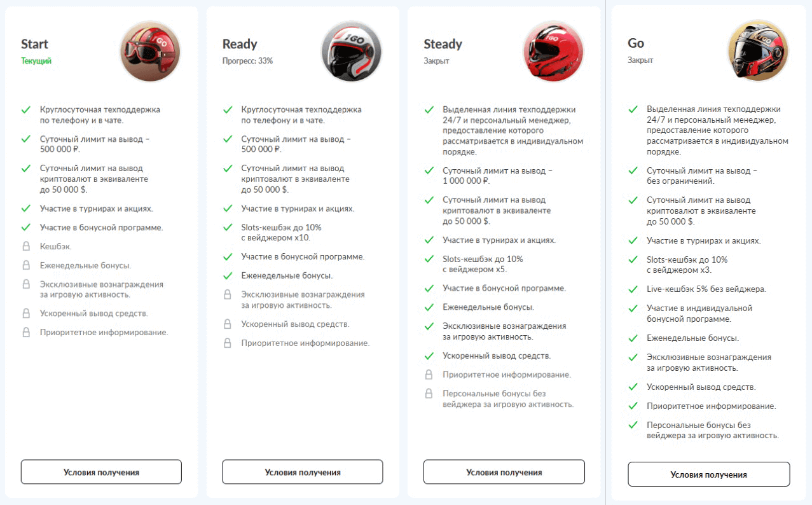Click the Go level helmet badge

coord(757,50)
